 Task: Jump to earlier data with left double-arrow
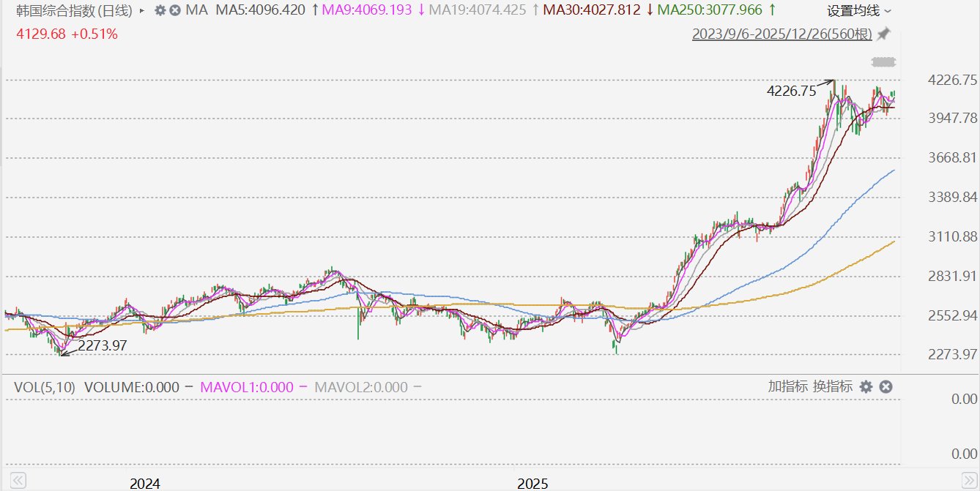(18, 481)
